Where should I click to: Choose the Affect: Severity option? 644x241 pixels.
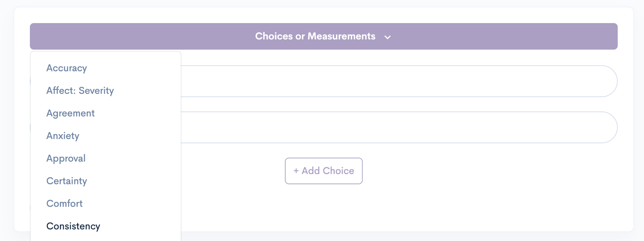80,91
